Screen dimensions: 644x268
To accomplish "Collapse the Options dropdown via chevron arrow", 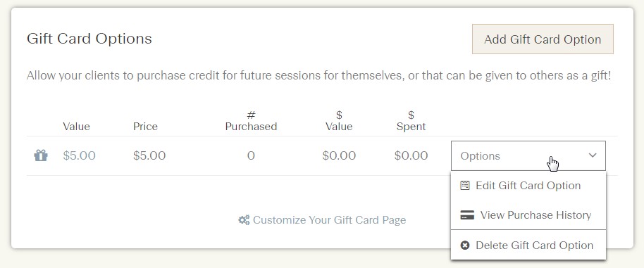I will point(593,155).
